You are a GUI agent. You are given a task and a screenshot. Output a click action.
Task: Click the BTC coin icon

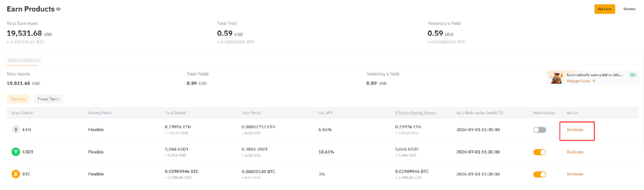[16, 174]
